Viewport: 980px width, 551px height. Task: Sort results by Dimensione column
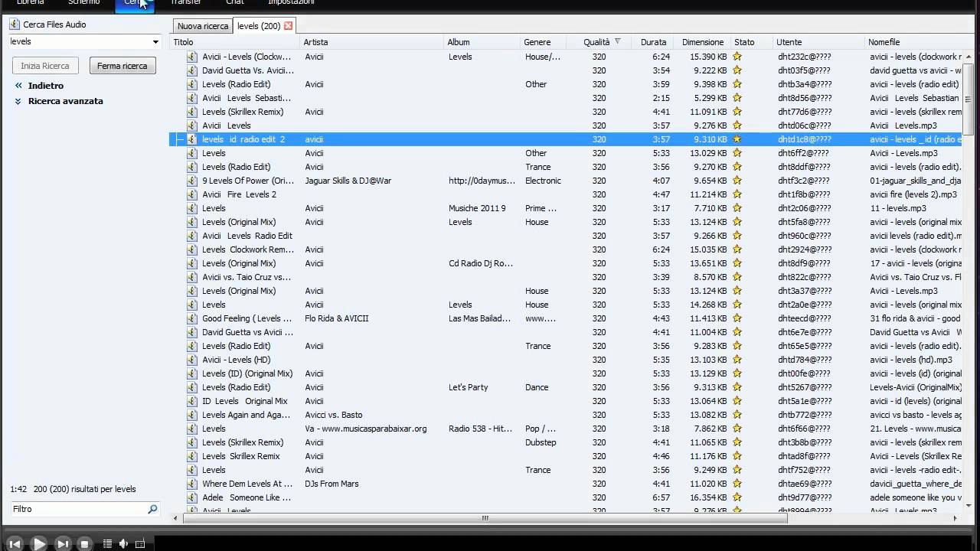point(702,42)
